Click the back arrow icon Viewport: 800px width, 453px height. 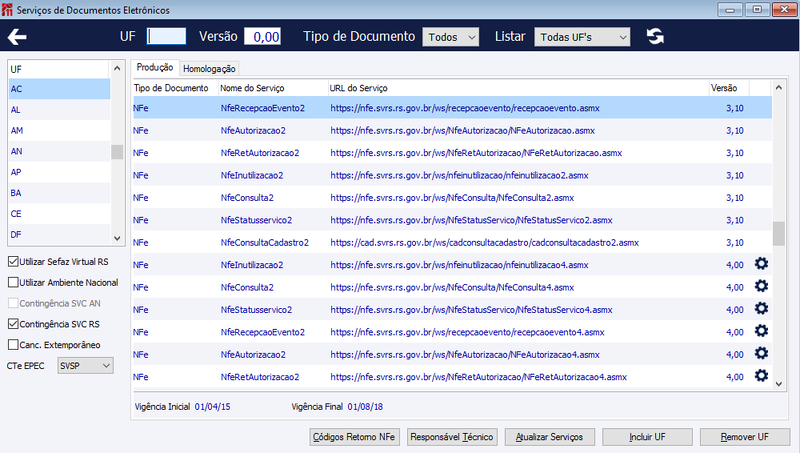tap(17, 37)
